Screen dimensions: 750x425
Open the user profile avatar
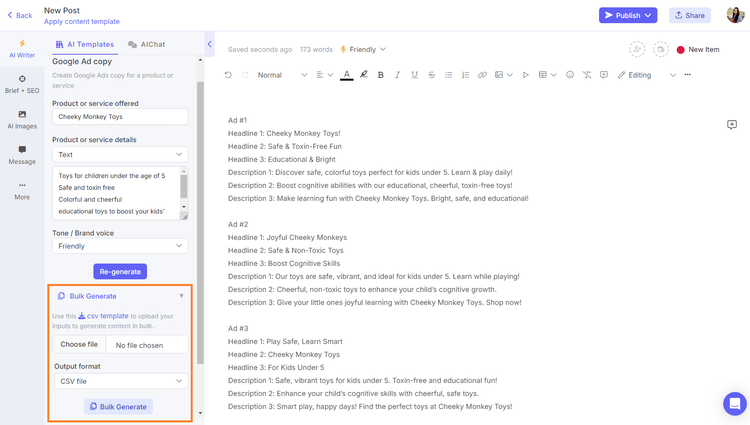click(x=735, y=15)
